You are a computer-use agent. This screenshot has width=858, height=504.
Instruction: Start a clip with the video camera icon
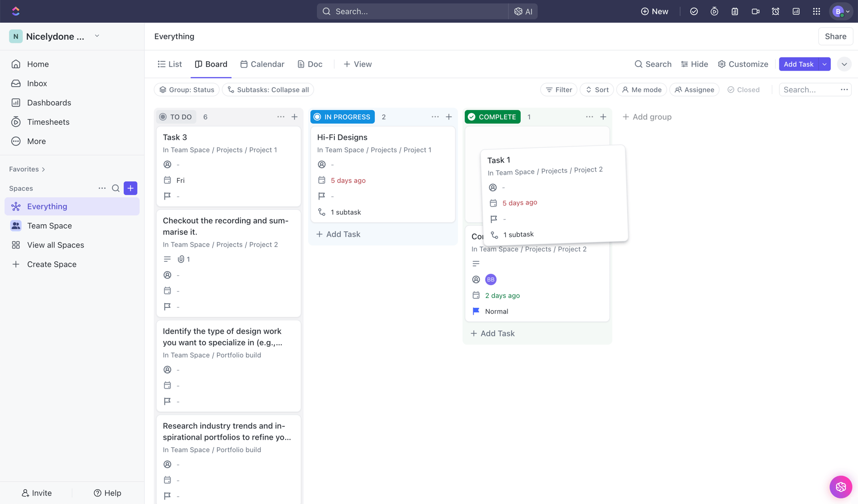756,11
